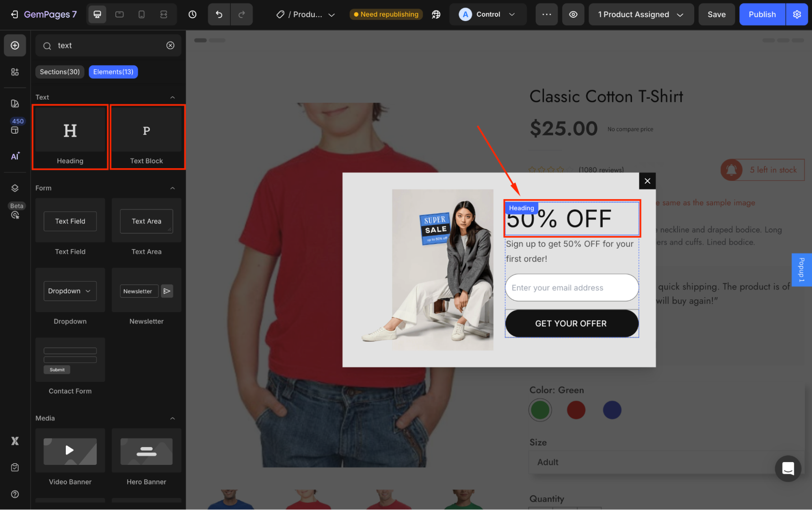This screenshot has width=812, height=510.
Task: Click the preview eye icon
Action: tap(573, 15)
